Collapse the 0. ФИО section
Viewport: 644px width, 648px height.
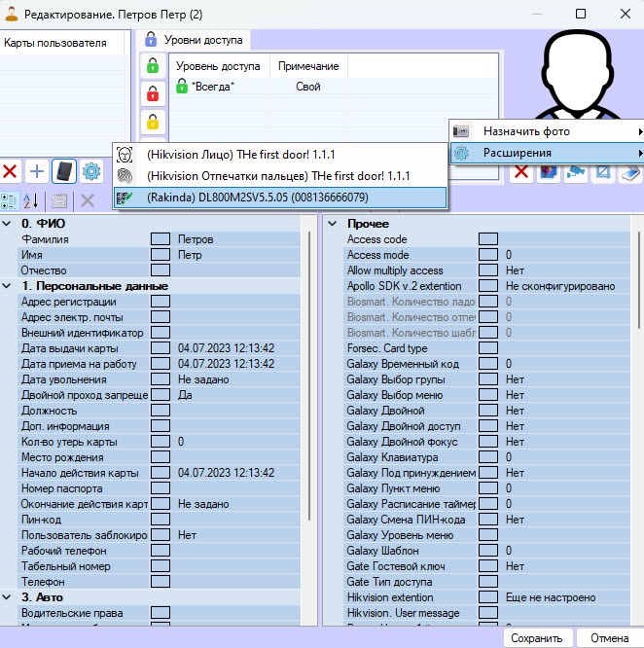point(9,224)
